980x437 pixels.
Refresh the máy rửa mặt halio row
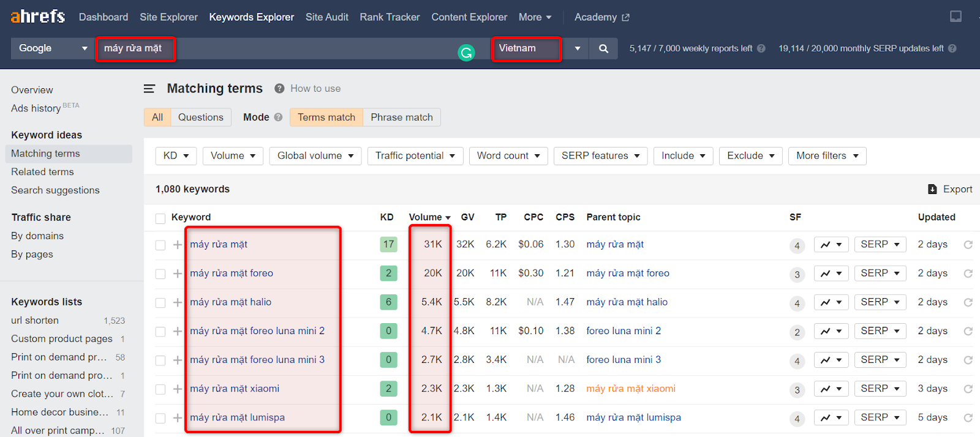968,302
